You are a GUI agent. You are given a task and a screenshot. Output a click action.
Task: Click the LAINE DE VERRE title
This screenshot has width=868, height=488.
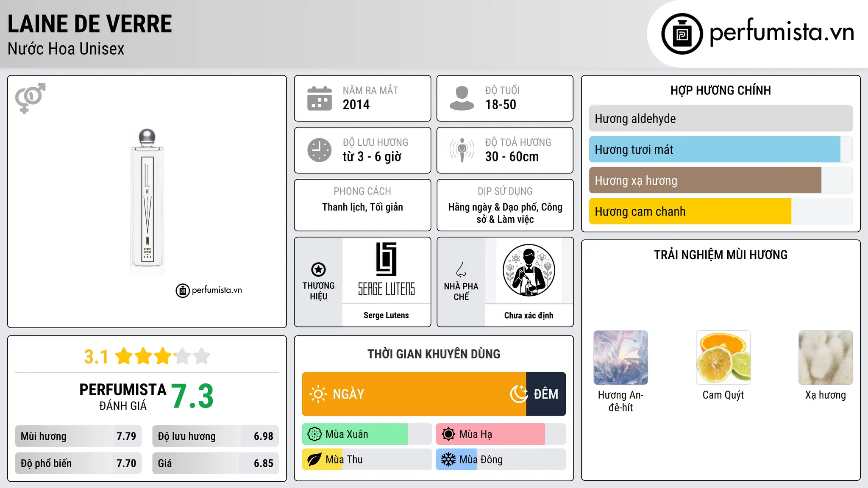pos(90,24)
